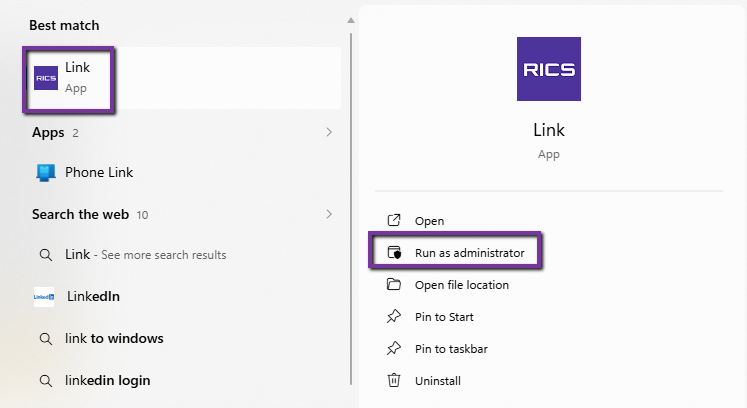Click the LinkedIn logo icon
The height and width of the screenshot is (408, 747).
tap(44, 297)
